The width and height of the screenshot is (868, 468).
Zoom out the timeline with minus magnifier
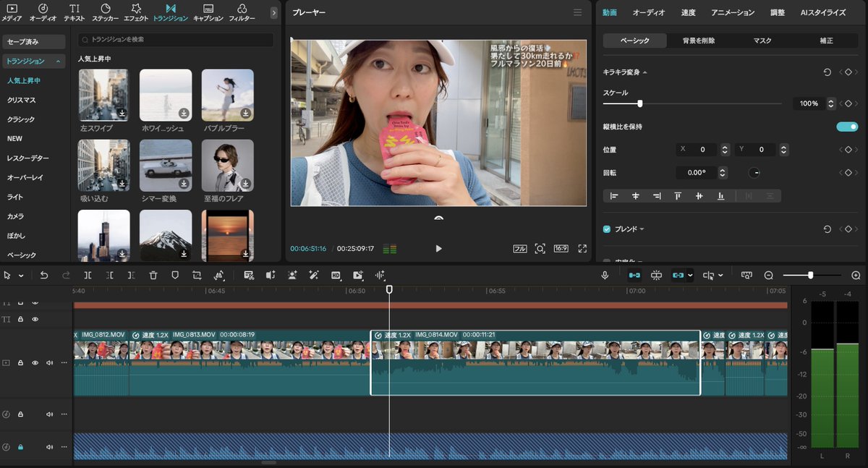coord(769,276)
